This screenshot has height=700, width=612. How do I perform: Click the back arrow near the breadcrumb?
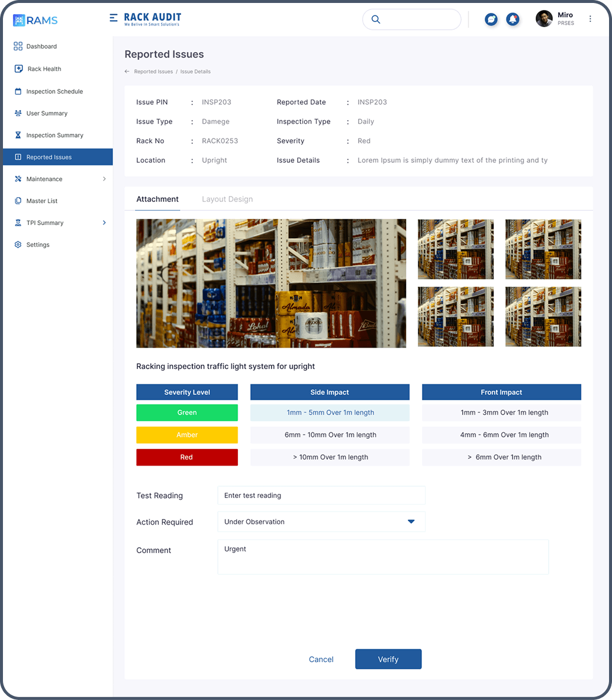click(x=127, y=71)
